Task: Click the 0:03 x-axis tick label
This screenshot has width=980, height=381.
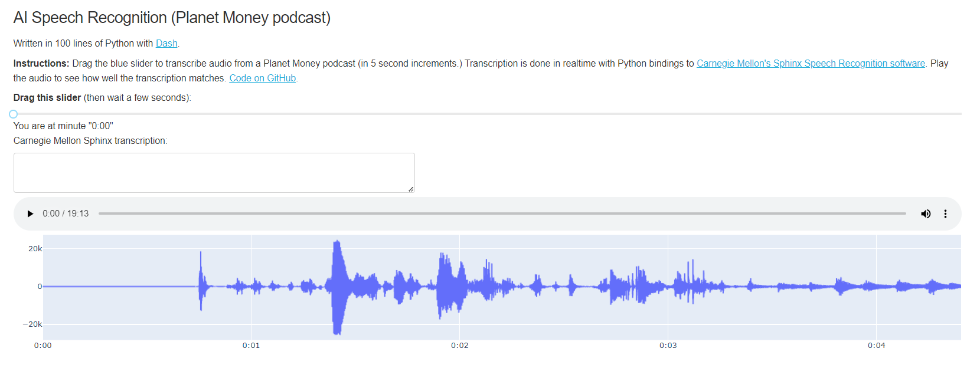Action: (668, 346)
